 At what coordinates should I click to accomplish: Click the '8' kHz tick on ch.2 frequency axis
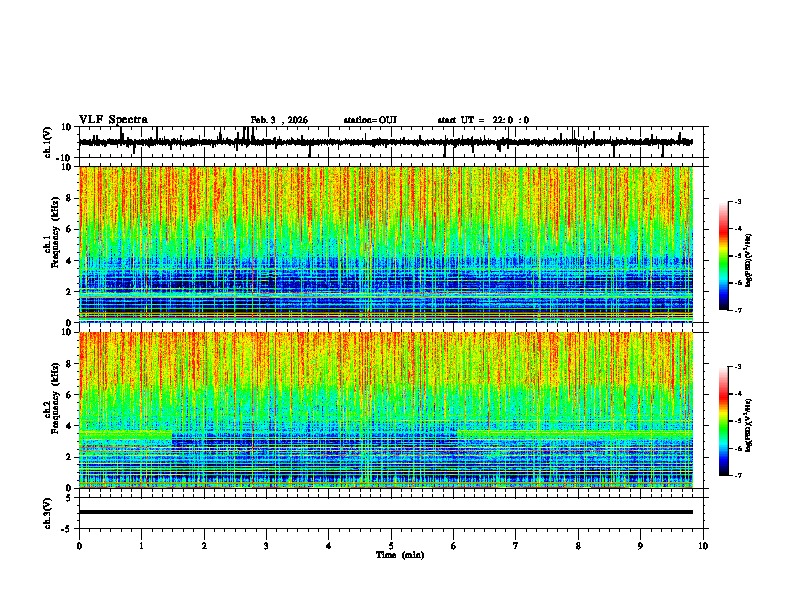pyautogui.click(x=69, y=364)
